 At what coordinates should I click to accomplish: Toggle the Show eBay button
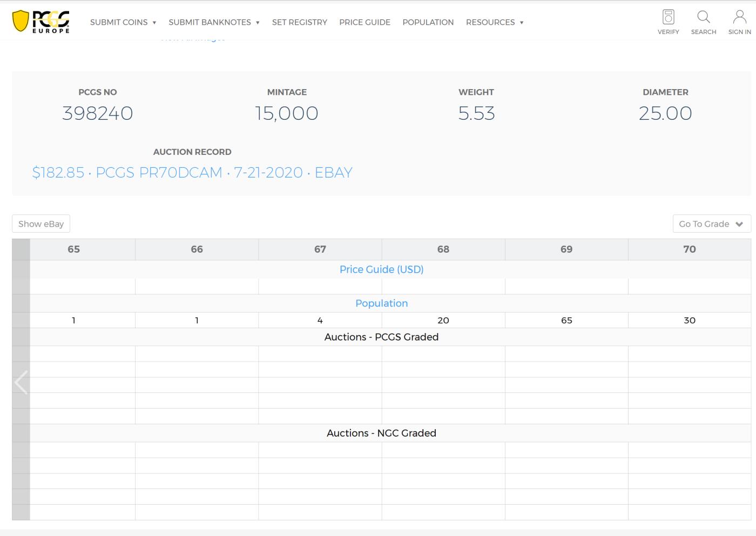coord(41,224)
